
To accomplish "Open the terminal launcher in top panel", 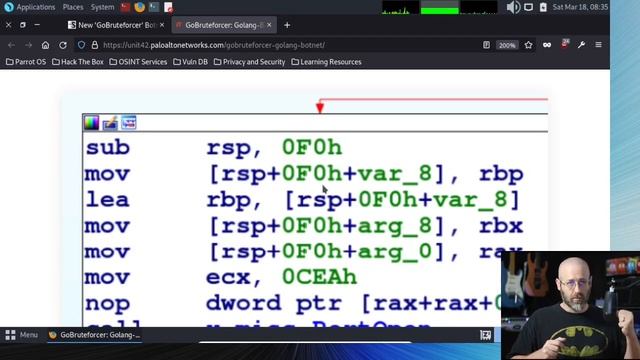I will point(154,7).
